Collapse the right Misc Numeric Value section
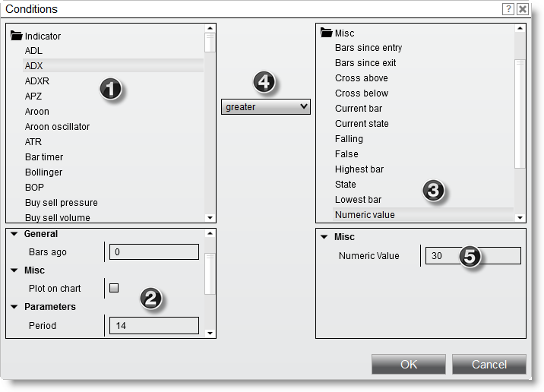Viewport: 544px width, 392px height. pos(324,237)
